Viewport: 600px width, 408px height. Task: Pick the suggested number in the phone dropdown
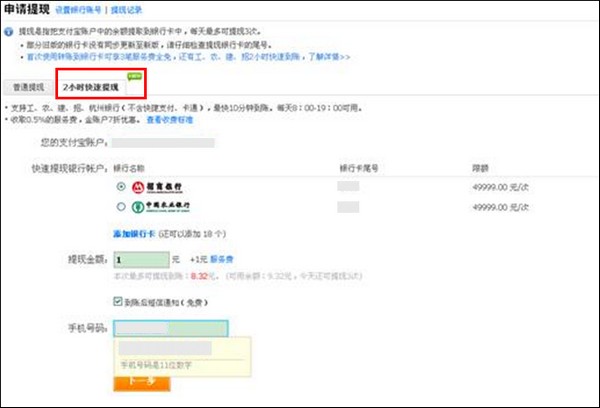[x=165, y=348]
